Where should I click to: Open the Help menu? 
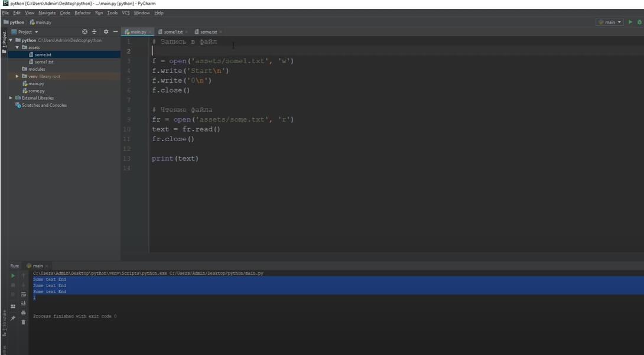pyautogui.click(x=159, y=13)
